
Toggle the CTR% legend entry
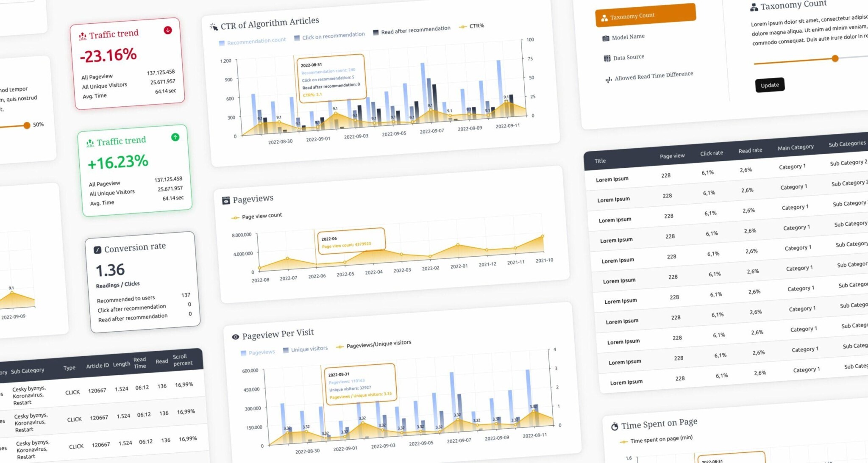pyautogui.click(x=471, y=26)
